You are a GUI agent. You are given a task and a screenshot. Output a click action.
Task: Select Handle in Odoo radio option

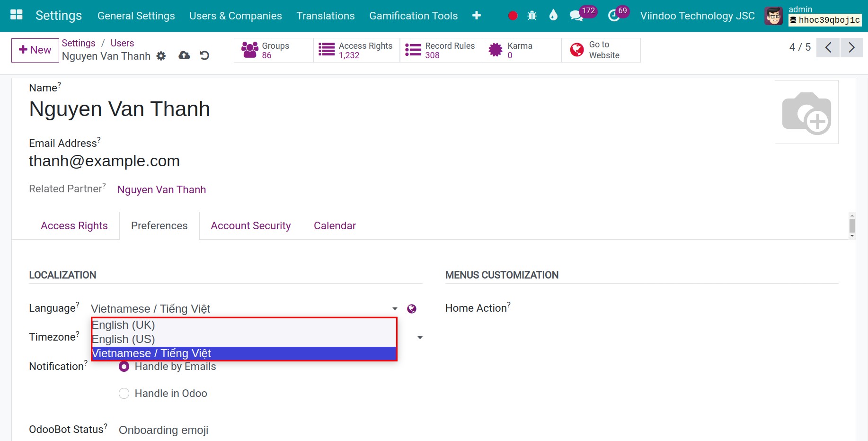124,394
